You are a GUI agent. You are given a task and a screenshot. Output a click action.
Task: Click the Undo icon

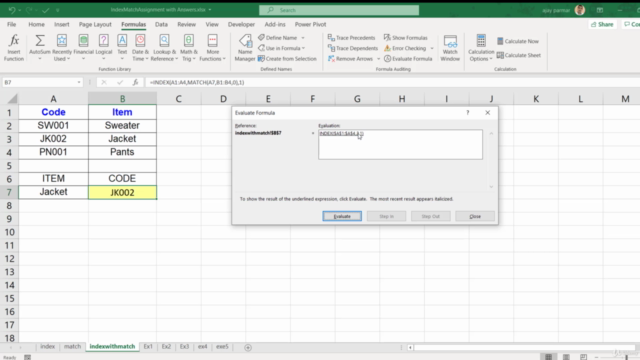pyautogui.click(x=11, y=10)
